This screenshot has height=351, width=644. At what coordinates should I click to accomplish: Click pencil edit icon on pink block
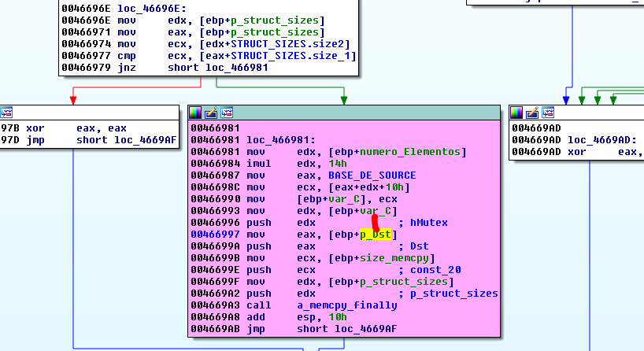211,113
